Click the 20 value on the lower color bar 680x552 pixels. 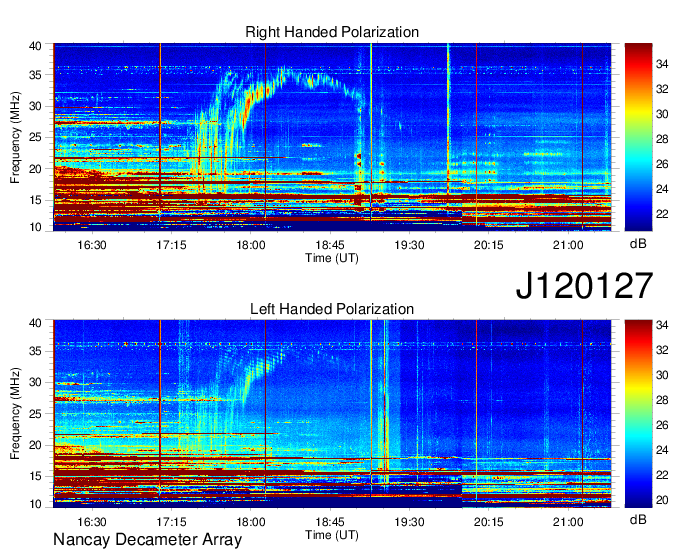(x=662, y=500)
